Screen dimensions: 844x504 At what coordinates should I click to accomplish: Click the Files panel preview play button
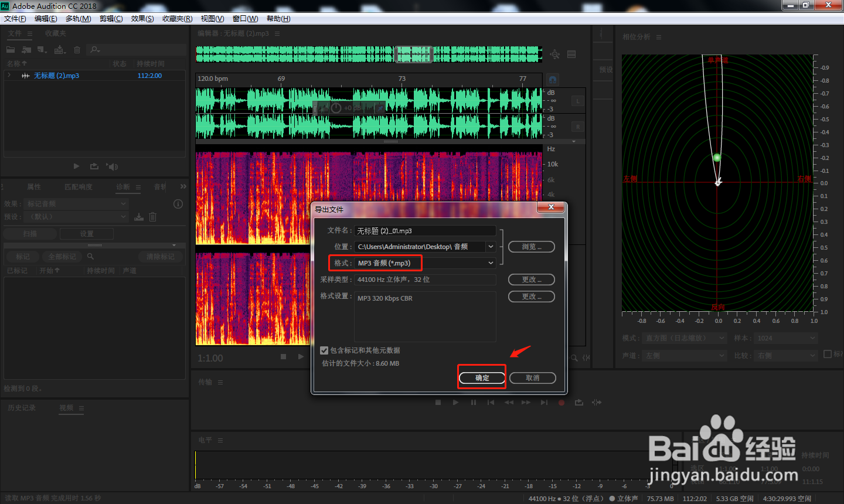tap(76, 166)
